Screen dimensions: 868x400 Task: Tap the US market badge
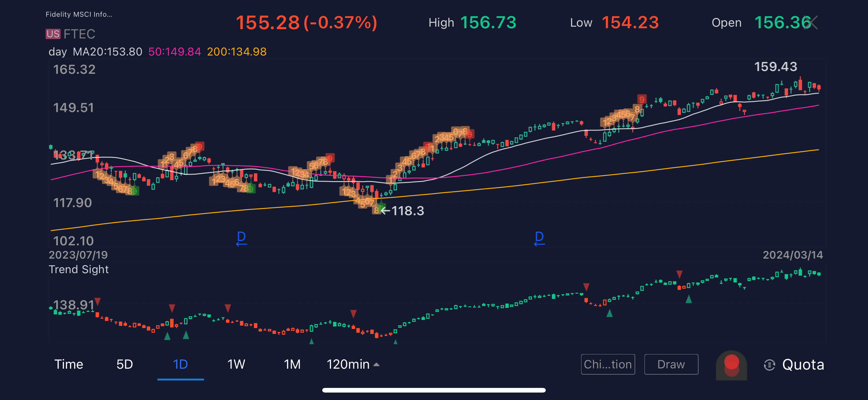(x=53, y=34)
